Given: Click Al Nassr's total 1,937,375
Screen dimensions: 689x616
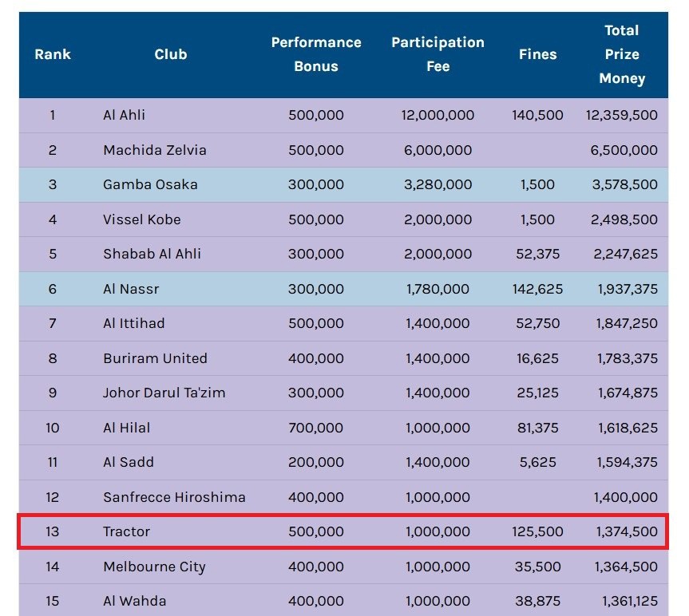Looking at the screenshot, I should [x=628, y=289].
